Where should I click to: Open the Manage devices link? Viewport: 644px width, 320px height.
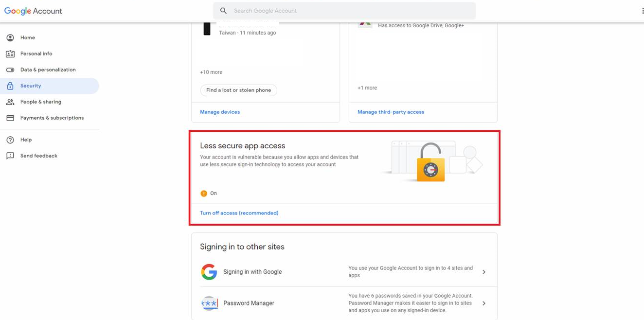[220, 112]
